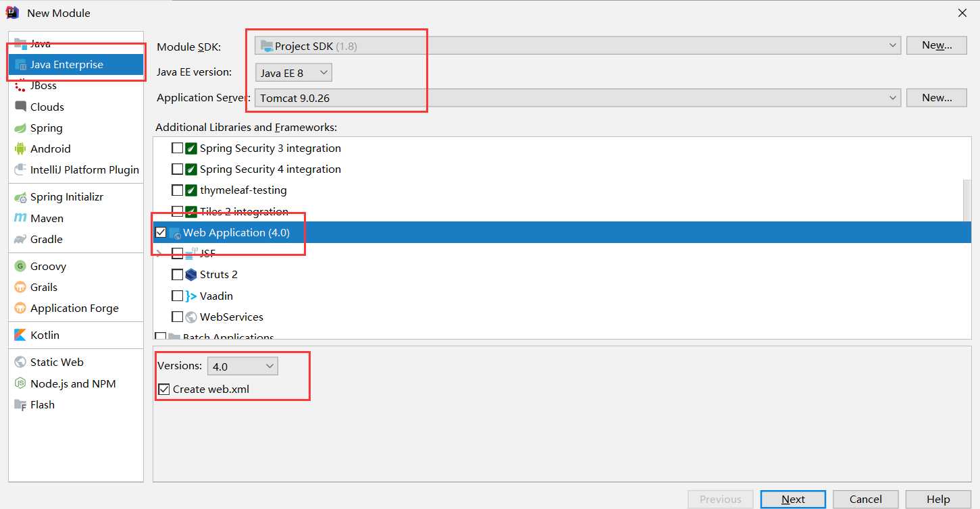The width and height of the screenshot is (980, 509).
Task: Click the thymeleaf-testing green check icon
Action: (x=191, y=190)
